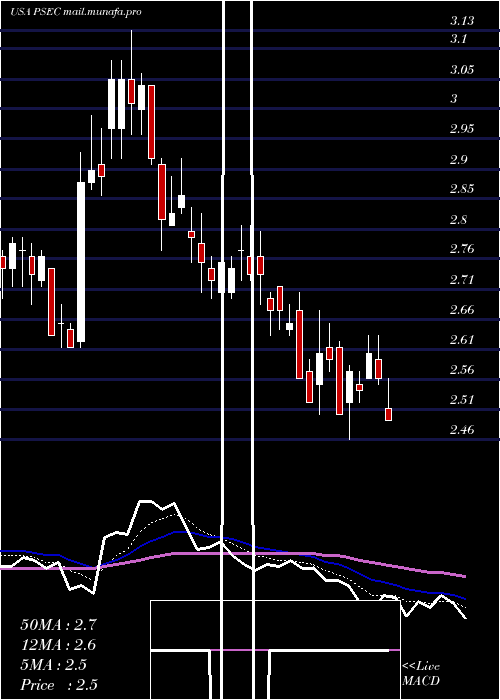This screenshot has height=700, width=500.
Task: Click the 2.61 price axis label
Action: point(462,340)
